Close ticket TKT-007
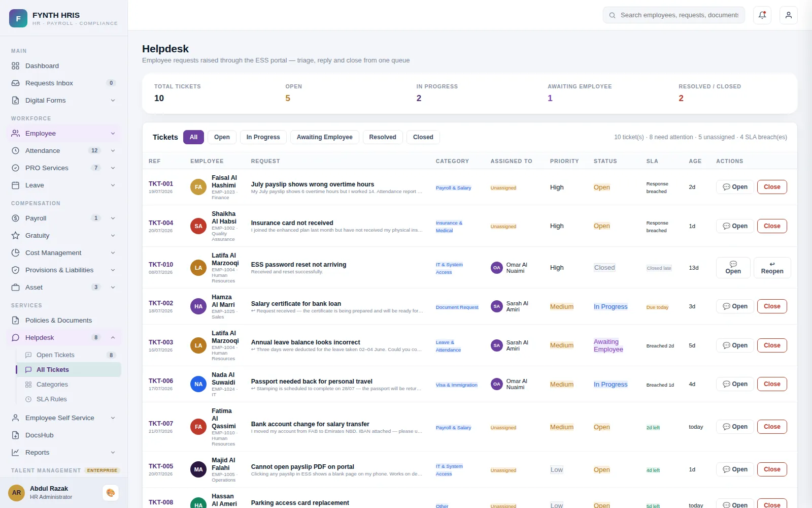812x508 pixels. (x=772, y=427)
